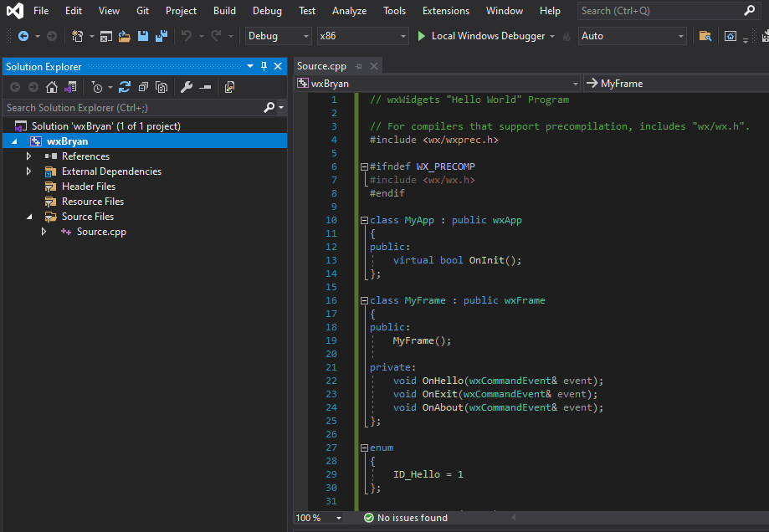Open the Solution Explorer window options dropdown
Screen dimensions: 769x532
tap(250, 66)
